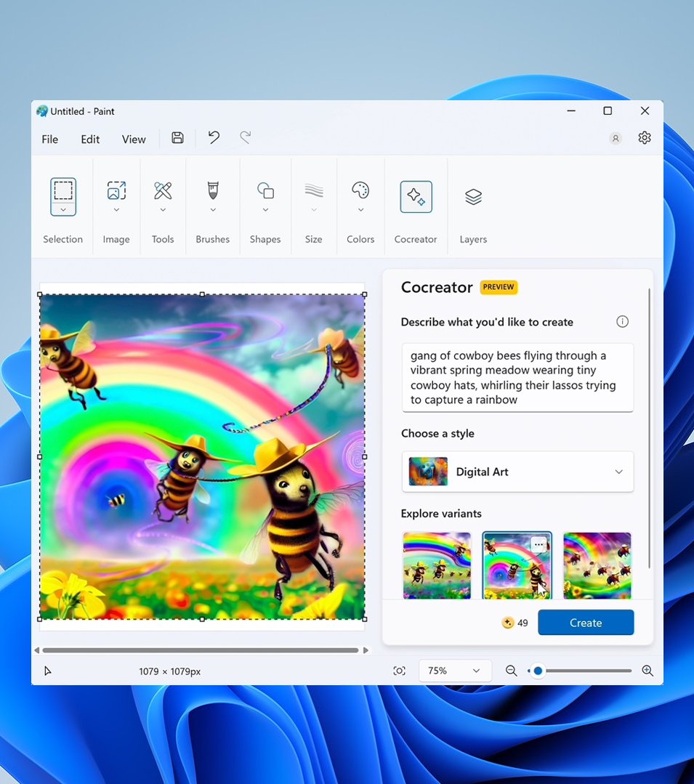Click the zoom slider handle
This screenshot has width=694, height=784.
[538, 671]
